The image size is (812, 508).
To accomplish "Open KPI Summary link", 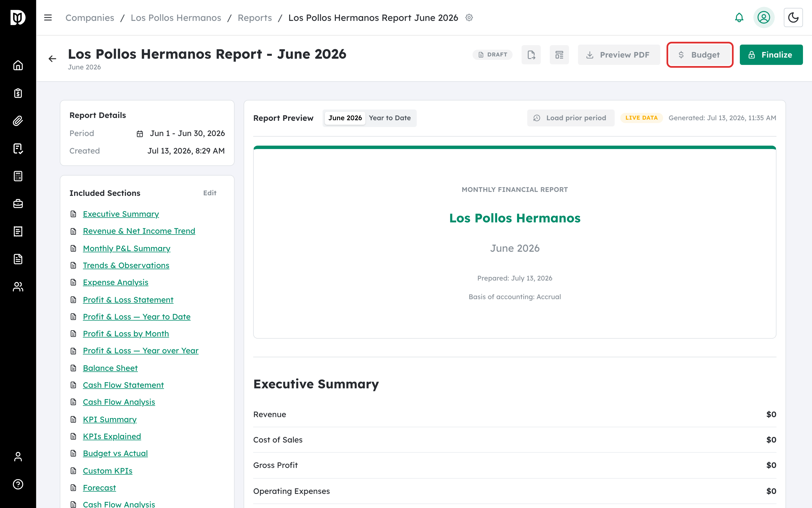I will click(110, 419).
